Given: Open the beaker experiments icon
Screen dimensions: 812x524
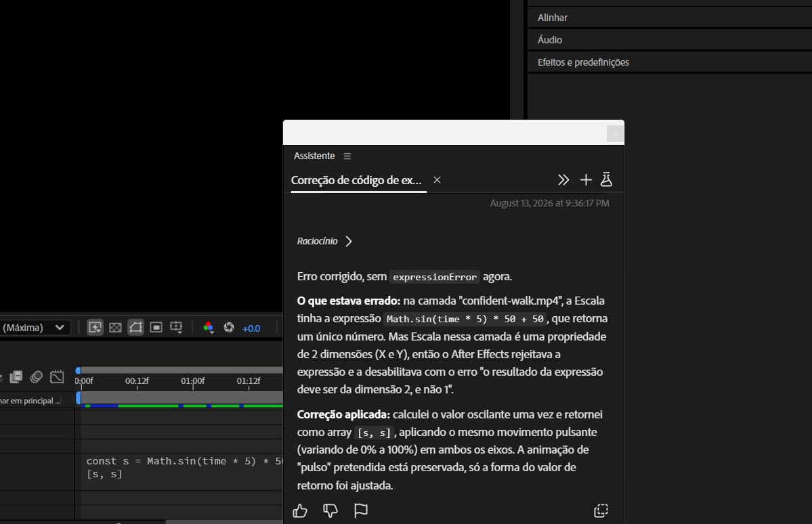Looking at the screenshot, I should 606,179.
